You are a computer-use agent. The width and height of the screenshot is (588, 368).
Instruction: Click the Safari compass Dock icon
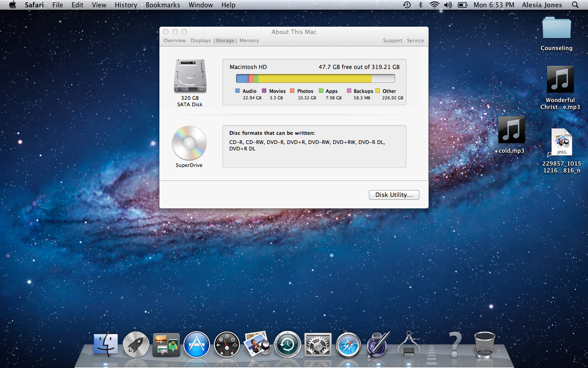pos(348,345)
